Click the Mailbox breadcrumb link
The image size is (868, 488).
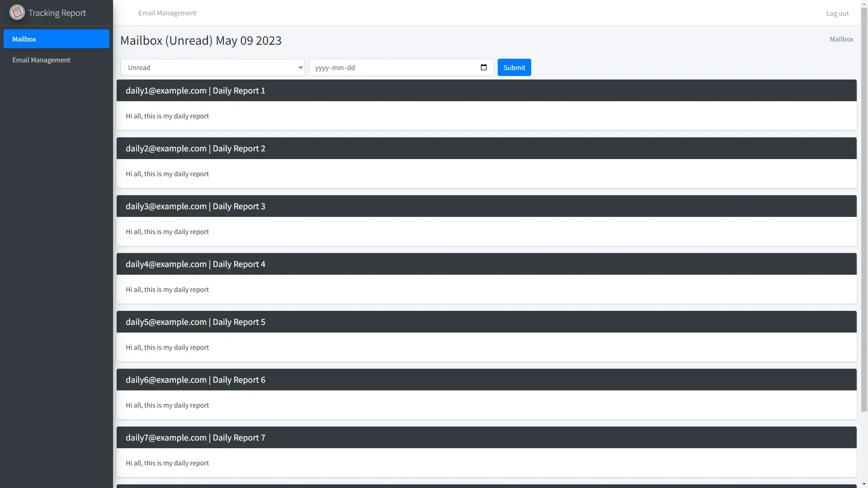pos(841,39)
